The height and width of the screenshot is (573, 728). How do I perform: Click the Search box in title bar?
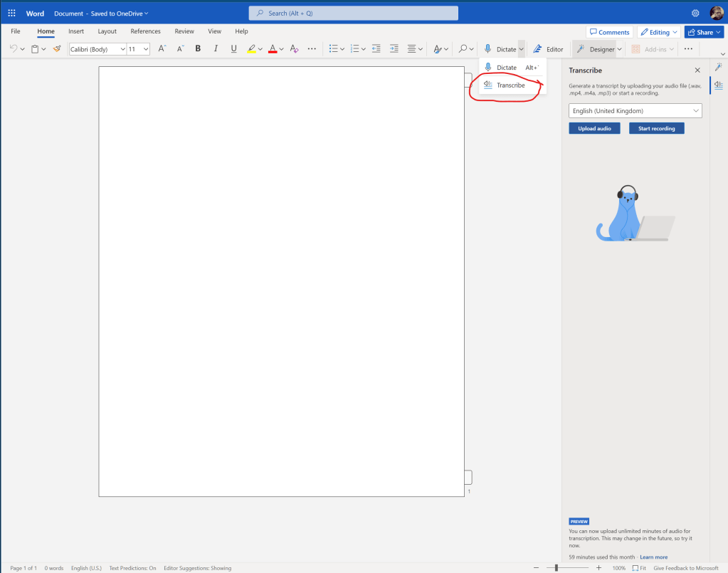[x=353, y=13]
